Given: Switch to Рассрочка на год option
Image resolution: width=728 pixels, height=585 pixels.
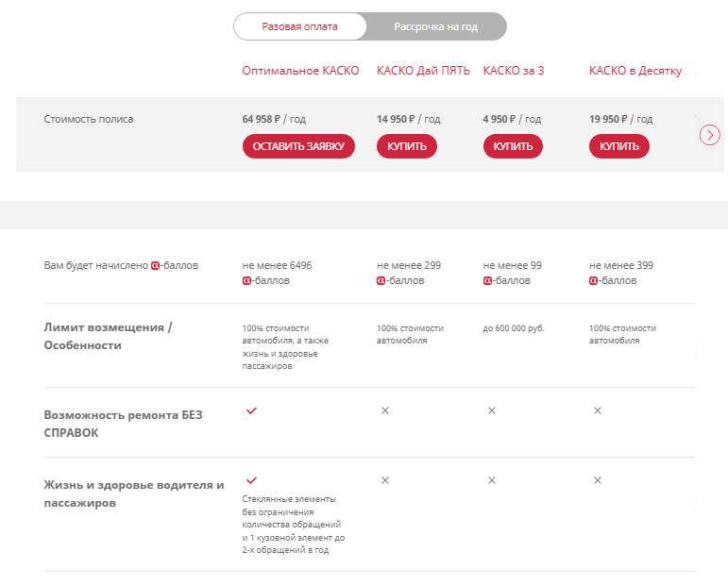Looking at the screenshot, I should pos(435,26).
